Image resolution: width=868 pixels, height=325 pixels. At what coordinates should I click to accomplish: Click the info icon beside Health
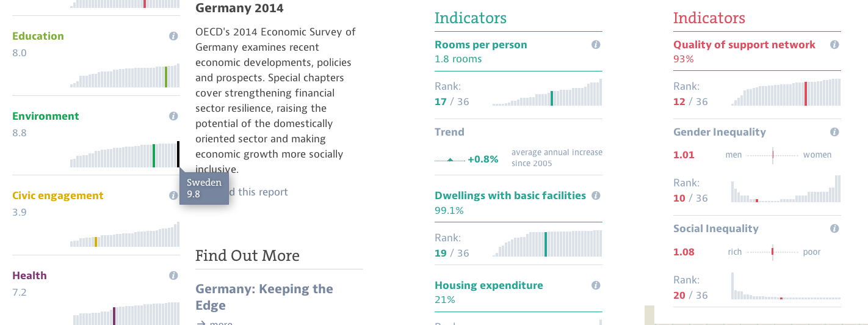(x=173, y=276)
